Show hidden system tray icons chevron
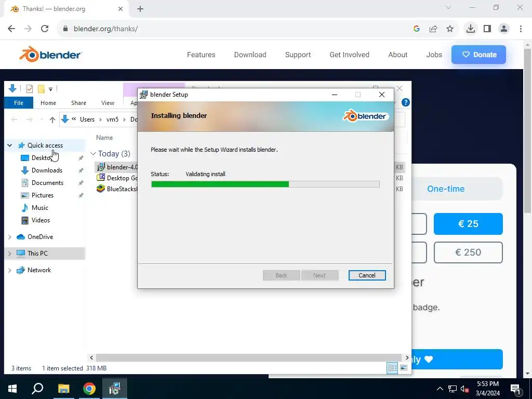The width and height of the screenshot is (532, 399). (440, 389)
